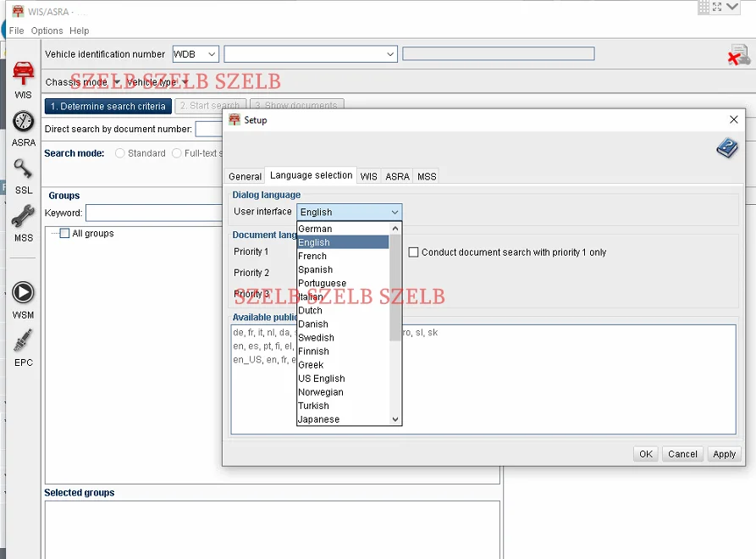Viewport: 756px width, 559px height.
Task: Expand the Chassis mode dropdown arrow
Action: [x=117, y=82]
